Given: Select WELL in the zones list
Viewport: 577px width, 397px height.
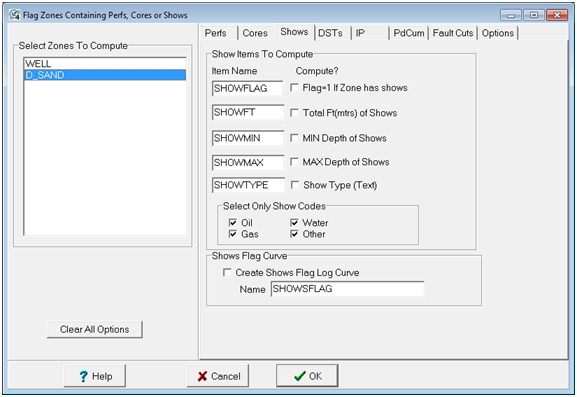Looking at the screenshot, I should click(x=105, y=64).
